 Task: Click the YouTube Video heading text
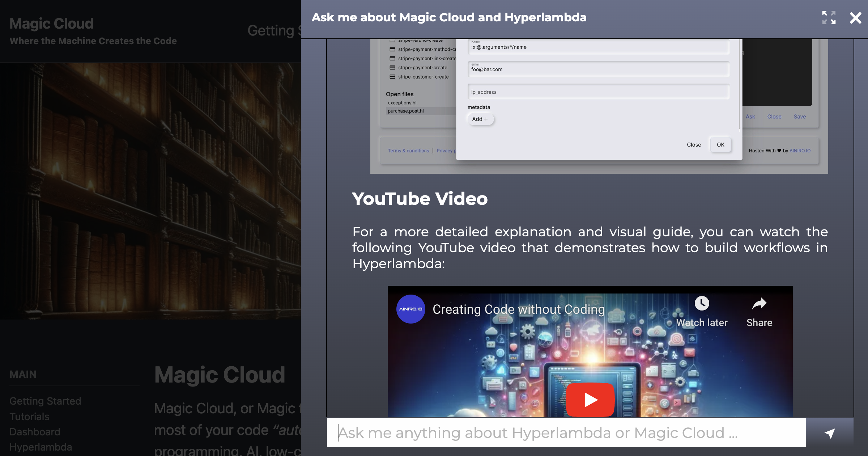pyautogui.click(x=420, y=199)
